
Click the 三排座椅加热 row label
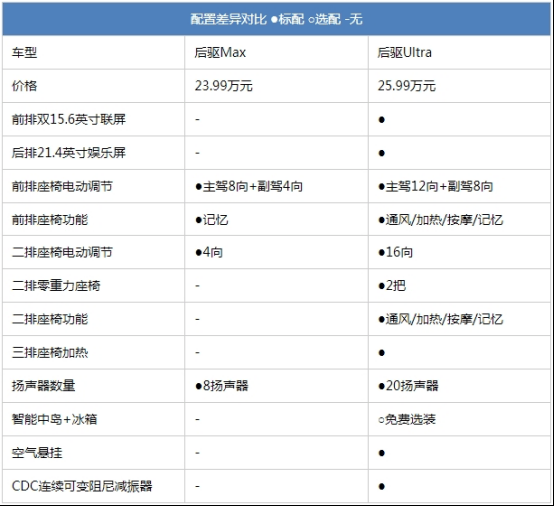pos(50,353)
